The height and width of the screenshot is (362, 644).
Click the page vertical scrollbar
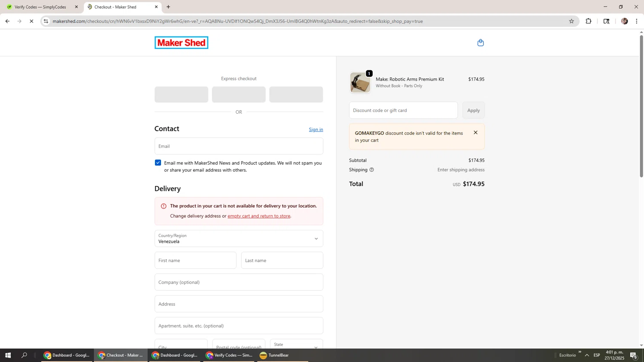[x=641, y=106]
